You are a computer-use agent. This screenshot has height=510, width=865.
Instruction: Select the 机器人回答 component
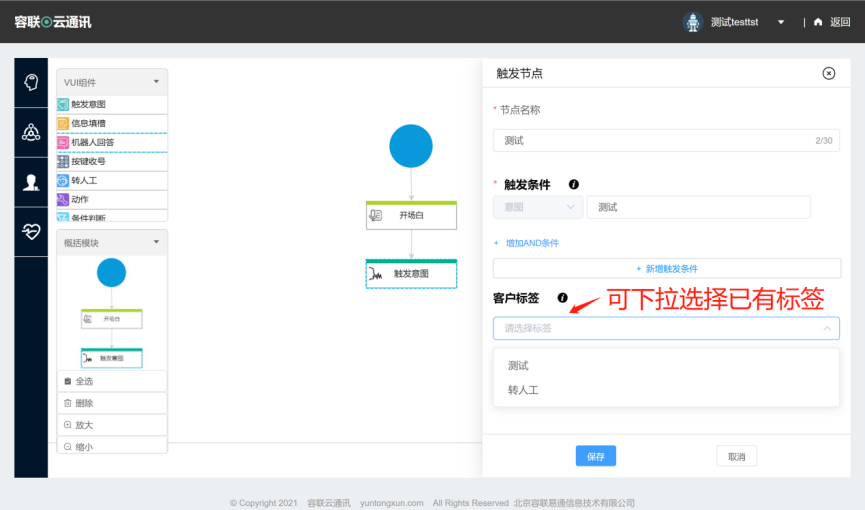pyautogui.click(x=112, y=142)
